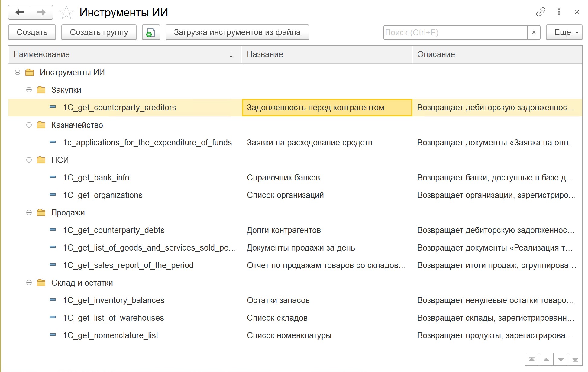
Task: Go back with the left arrow
Action: tap(20, 12)
